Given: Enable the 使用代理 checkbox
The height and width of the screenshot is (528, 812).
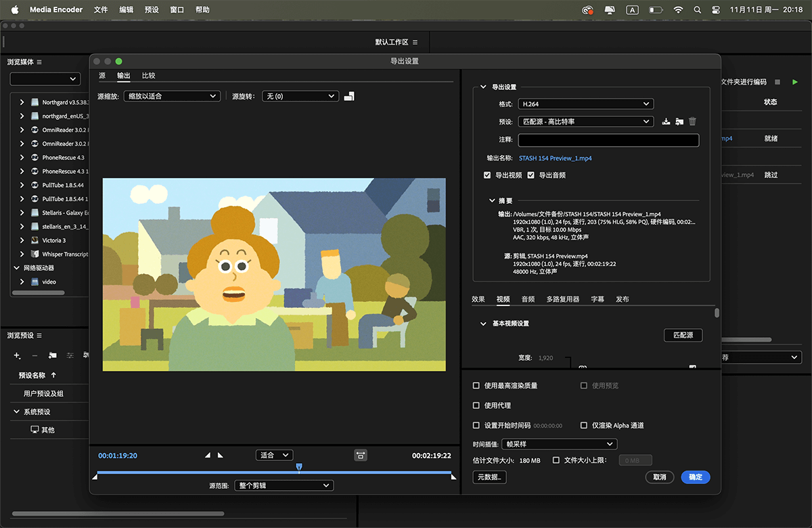Looking at the screenshot, I should click(476, 405).
